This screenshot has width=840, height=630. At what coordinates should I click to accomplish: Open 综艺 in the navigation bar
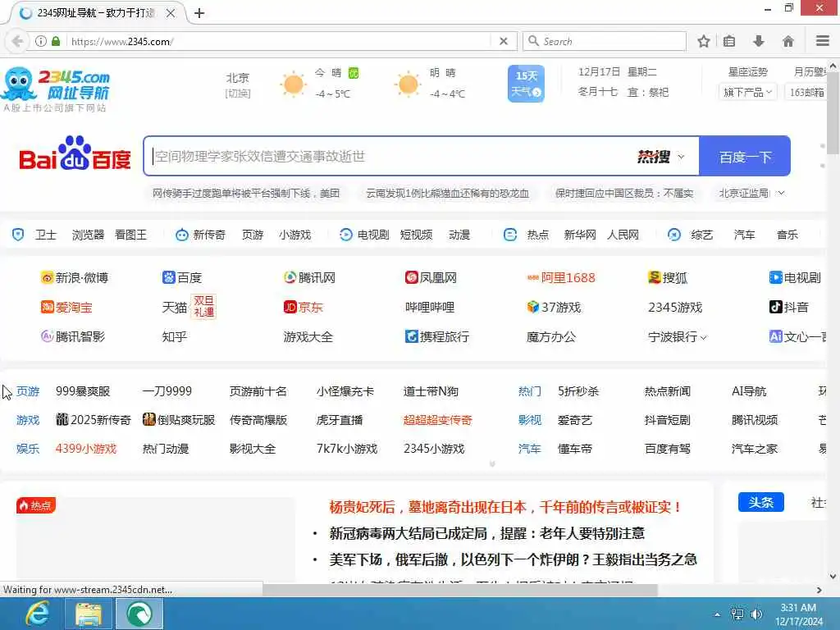click(702, 235)
